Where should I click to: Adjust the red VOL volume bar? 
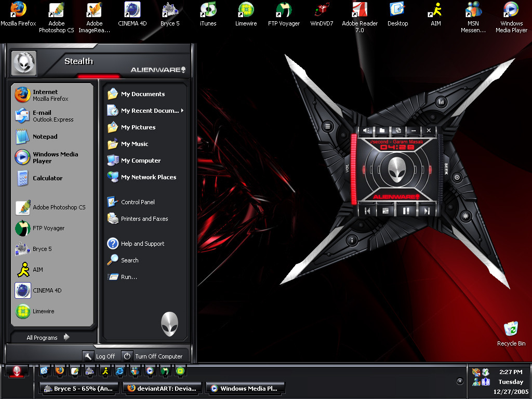click(354, 169)
